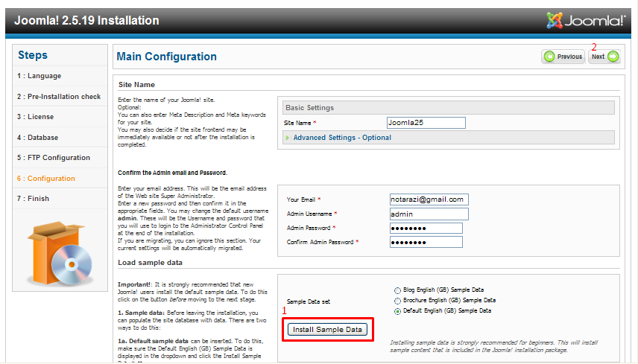Click the Site Name input field
Screen dimensions: 638x364
point(426,123)
